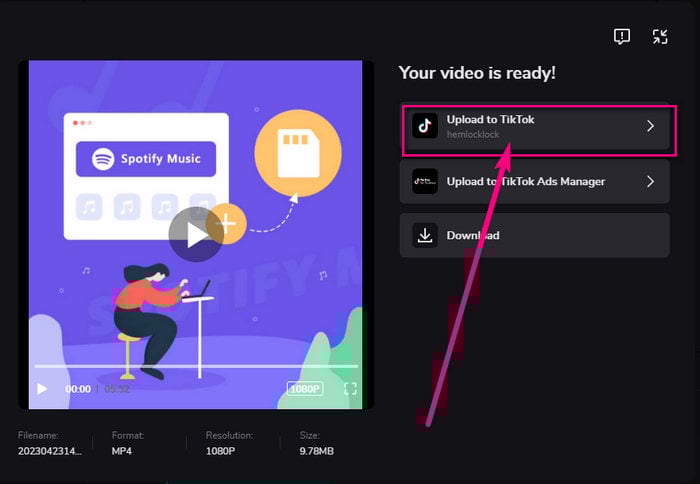700x484 pixels.
Task: Click the TikTok logo icon
Action: coord(425,126)
